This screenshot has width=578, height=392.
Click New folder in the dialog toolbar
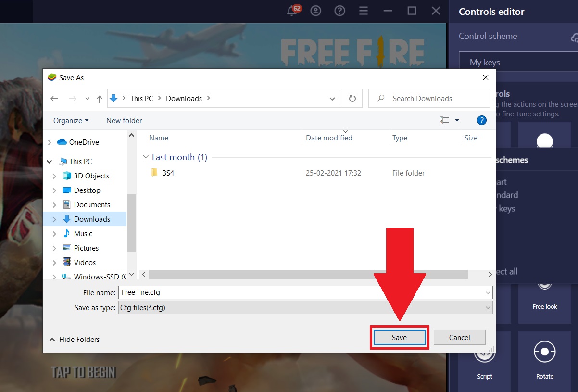[x=124, y=120]
